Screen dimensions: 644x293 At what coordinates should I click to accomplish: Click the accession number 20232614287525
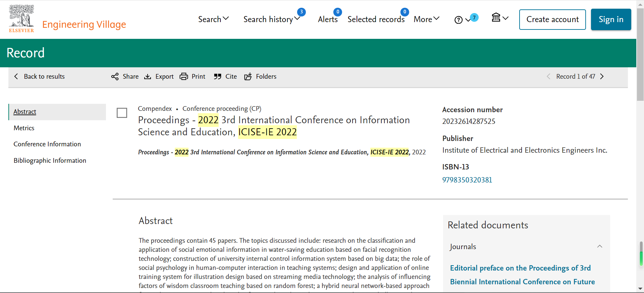pos(469,121)
